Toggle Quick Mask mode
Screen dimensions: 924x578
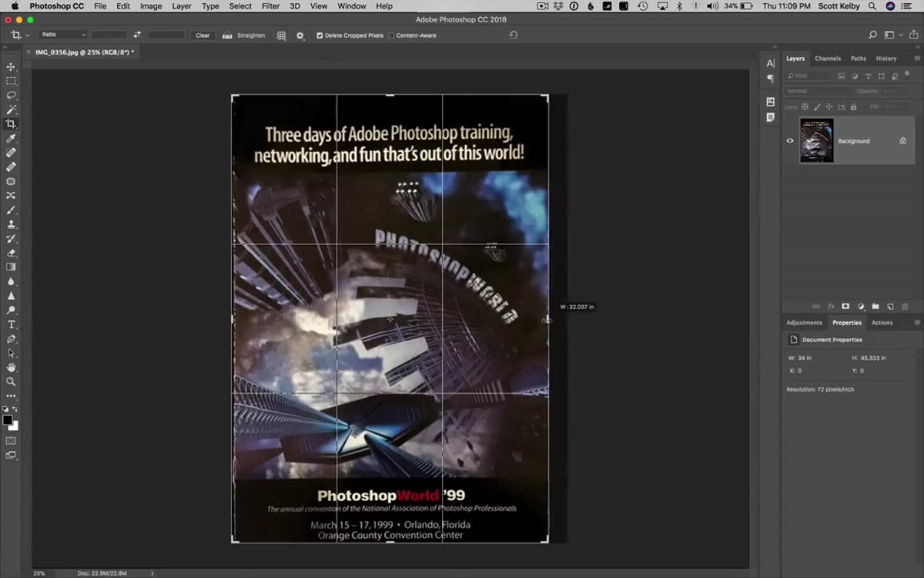coord(11,441)
